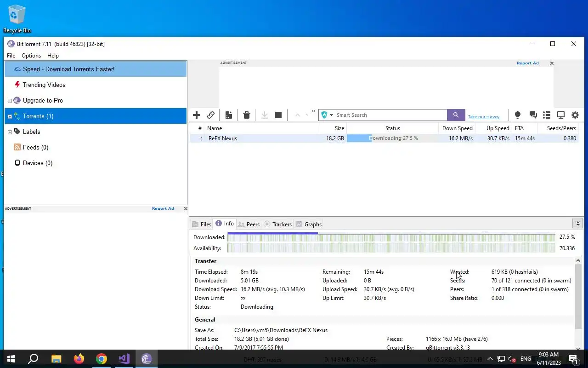Image resolution: width=588 pixels, height=368 pixels.
Task: Open the File menu
Action: [x=11, y=56]
